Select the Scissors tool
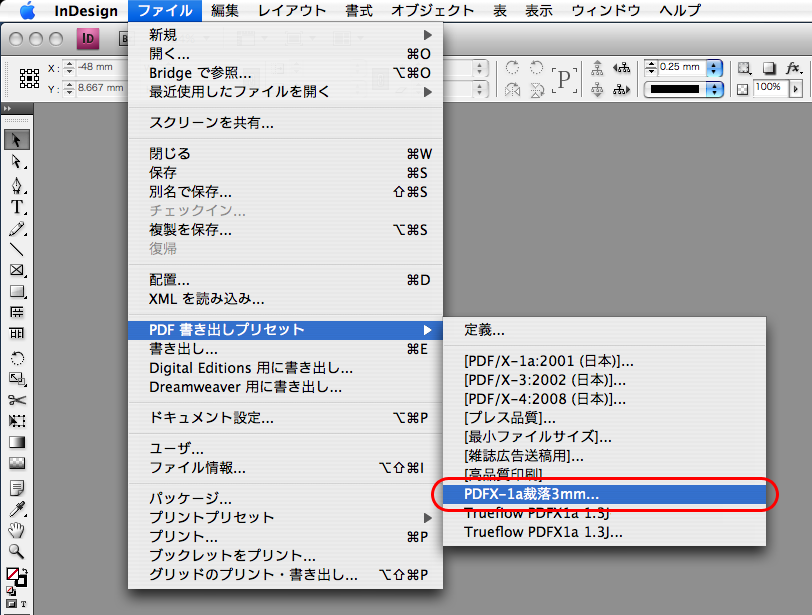The width and height of the screenshot is (812, 615). coord(17,400)
